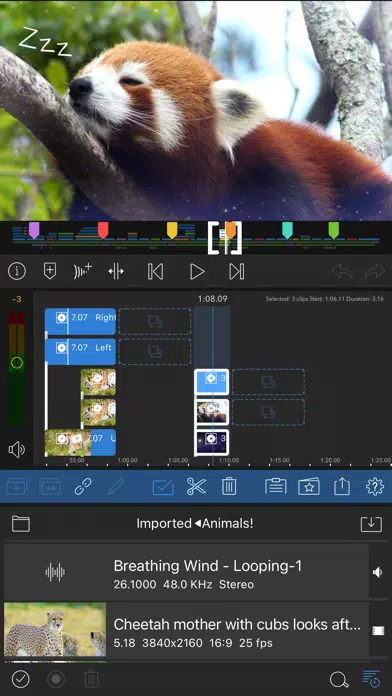392x696 pixels.
Task: Go back via Imported ◂Animals! breadcrumb
Action: click(195, 523)
